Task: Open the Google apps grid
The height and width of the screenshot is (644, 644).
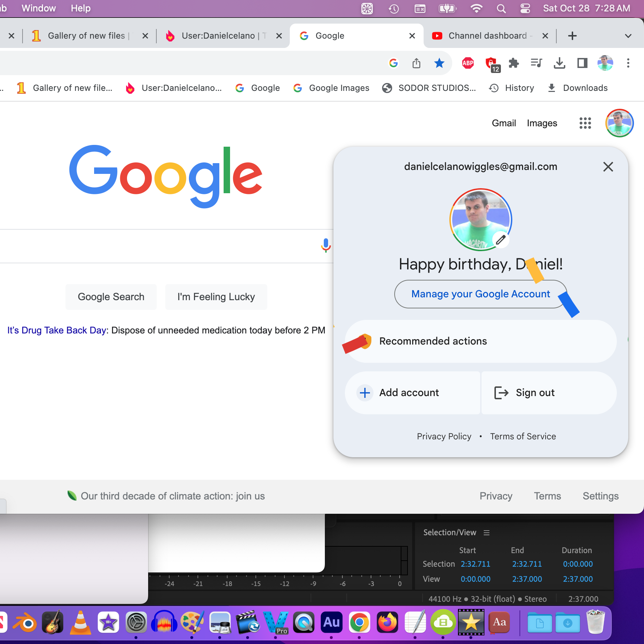Action: (x=585, y=123)
